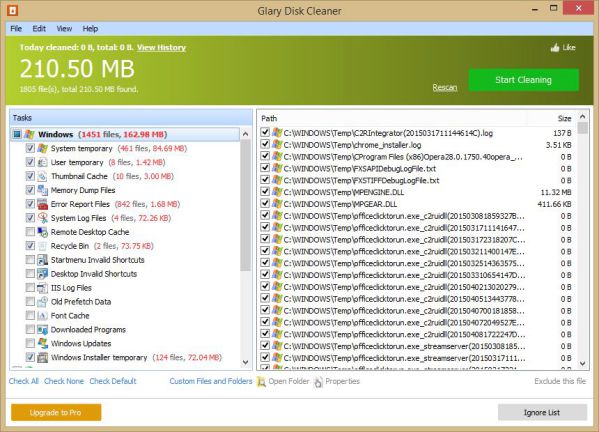Toggle Thumbnail Cache checkbox
599x432 pixels.
pos(30,176)
